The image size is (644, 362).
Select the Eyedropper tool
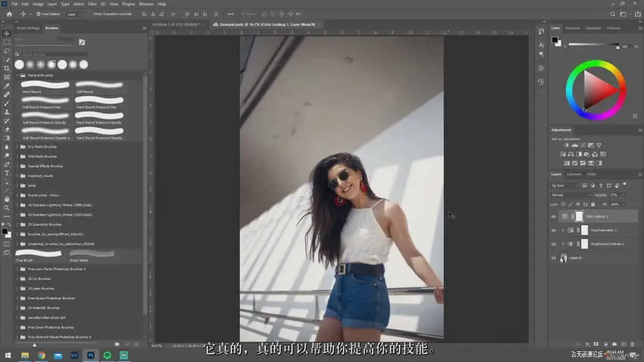(x=7, y=86)
